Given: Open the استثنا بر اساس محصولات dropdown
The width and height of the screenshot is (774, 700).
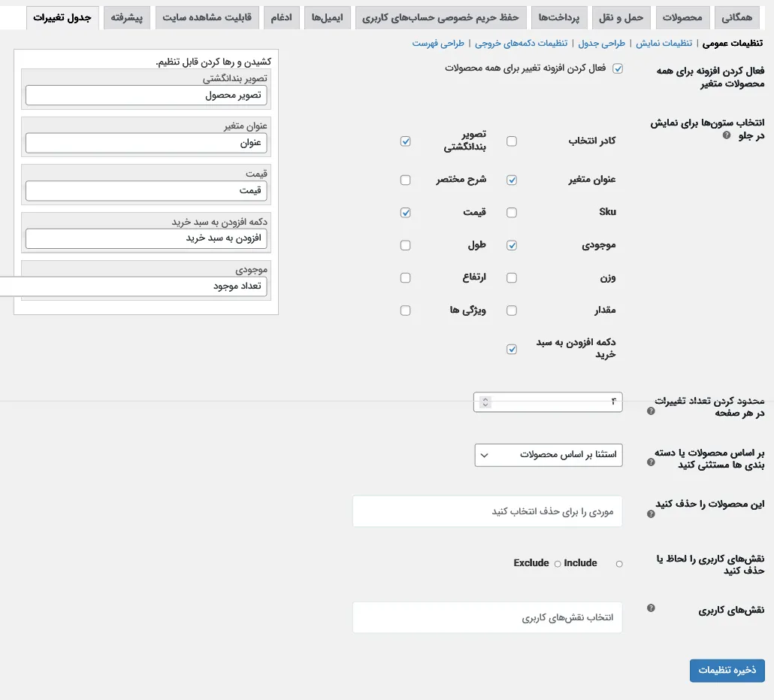Looking at the screenshot, I should [549, 455].
